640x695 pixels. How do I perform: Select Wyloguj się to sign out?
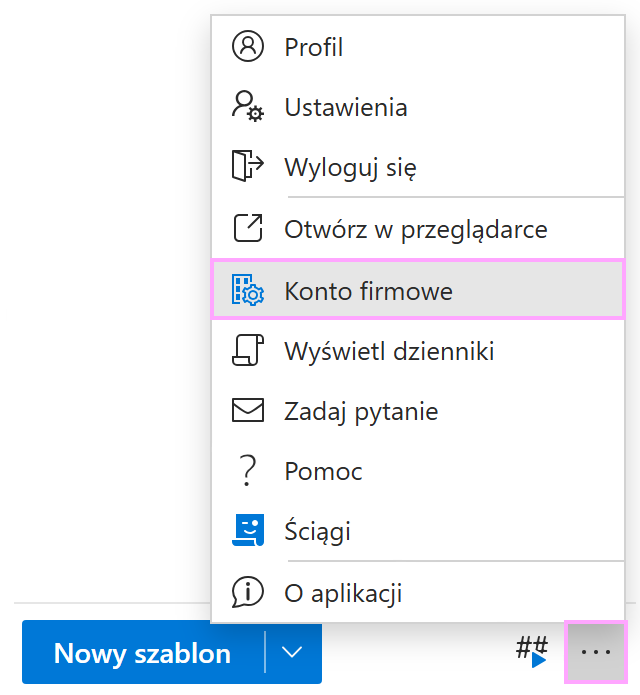coord(418,167)
